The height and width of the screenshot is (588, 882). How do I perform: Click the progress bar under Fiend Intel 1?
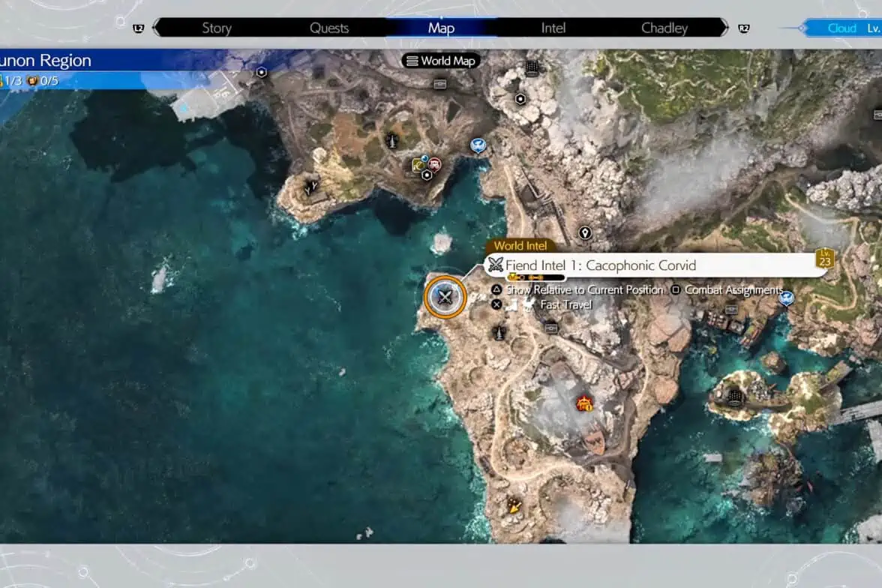(536, 277)
